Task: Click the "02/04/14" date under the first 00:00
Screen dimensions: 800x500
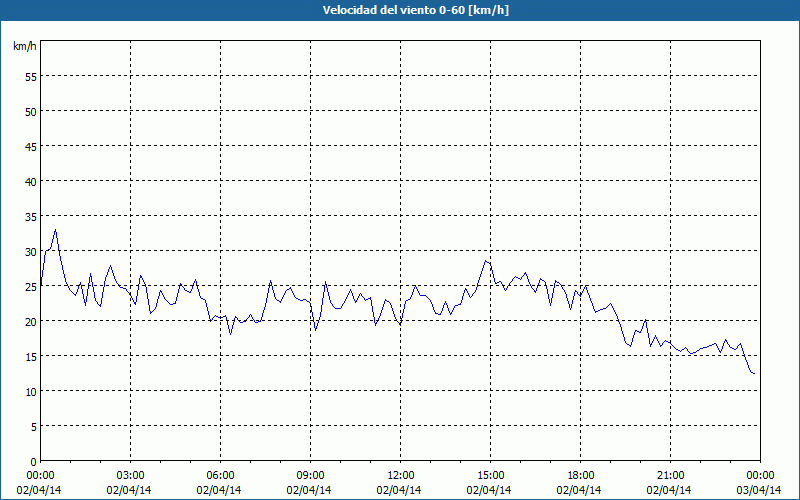Action: click(39, 490)
